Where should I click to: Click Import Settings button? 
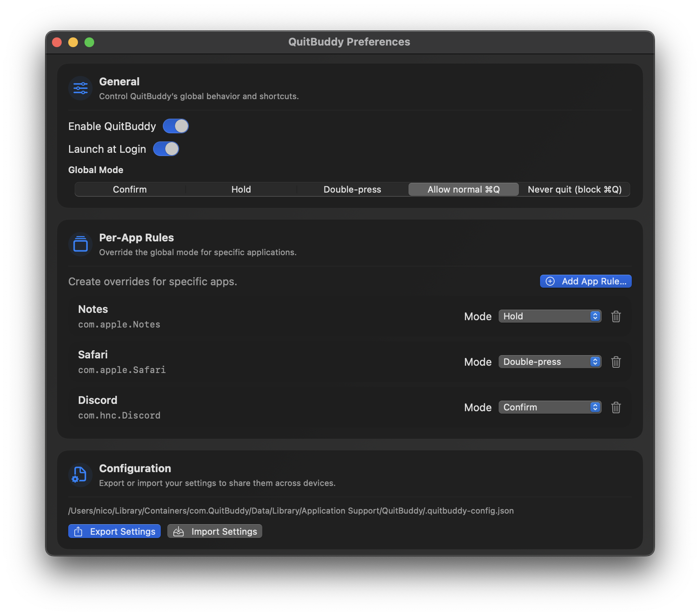coord(215,531)
